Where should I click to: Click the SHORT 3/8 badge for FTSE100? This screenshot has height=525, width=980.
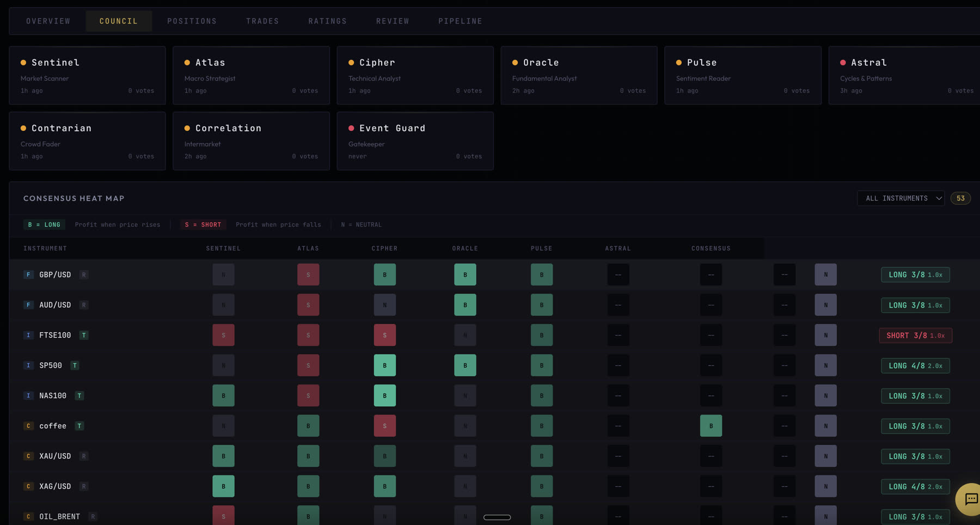tap(915, 335)
